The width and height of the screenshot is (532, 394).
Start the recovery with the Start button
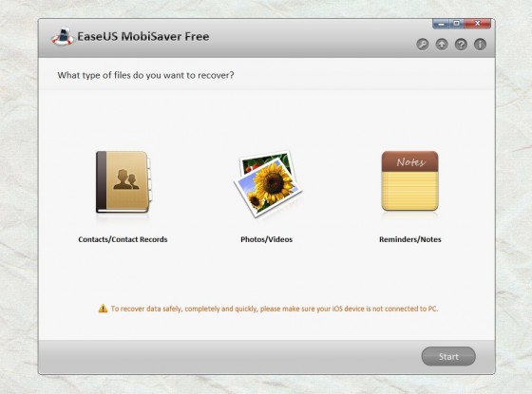[448, 356]
